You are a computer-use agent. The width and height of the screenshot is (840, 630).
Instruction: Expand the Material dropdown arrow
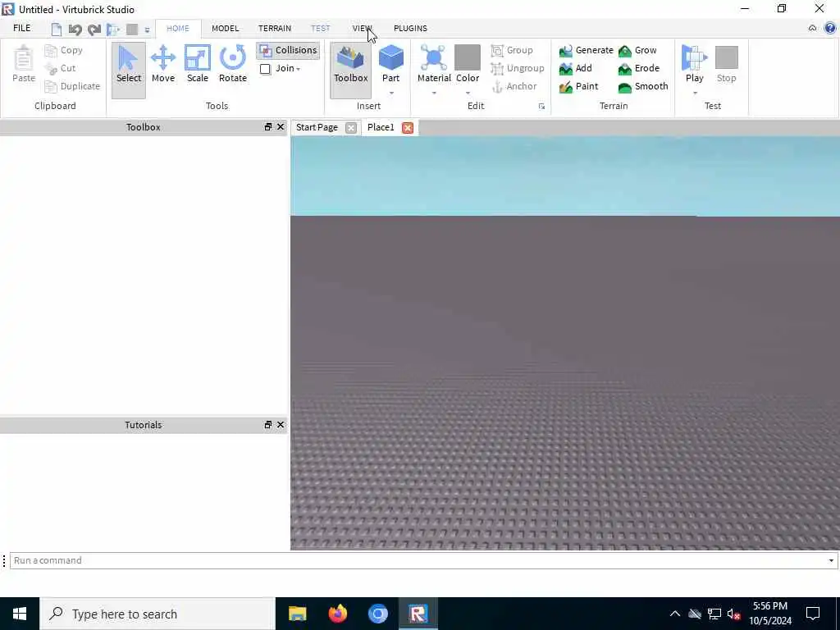434,94
